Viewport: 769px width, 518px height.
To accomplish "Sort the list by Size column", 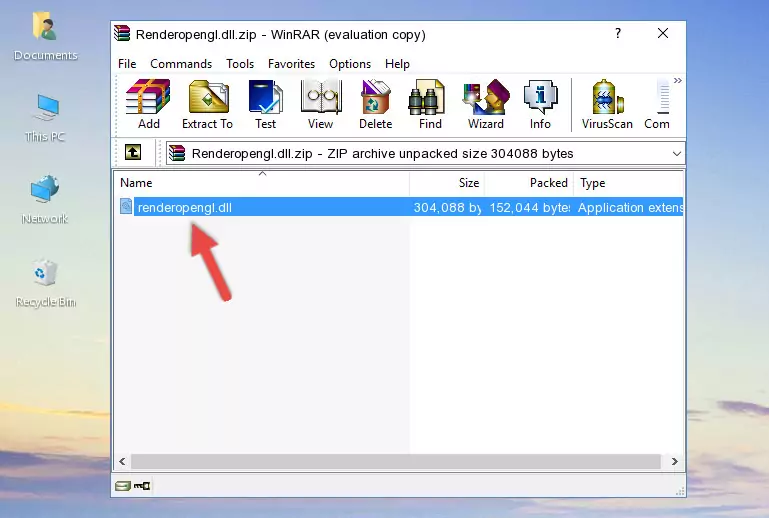I will click(447, 183).
